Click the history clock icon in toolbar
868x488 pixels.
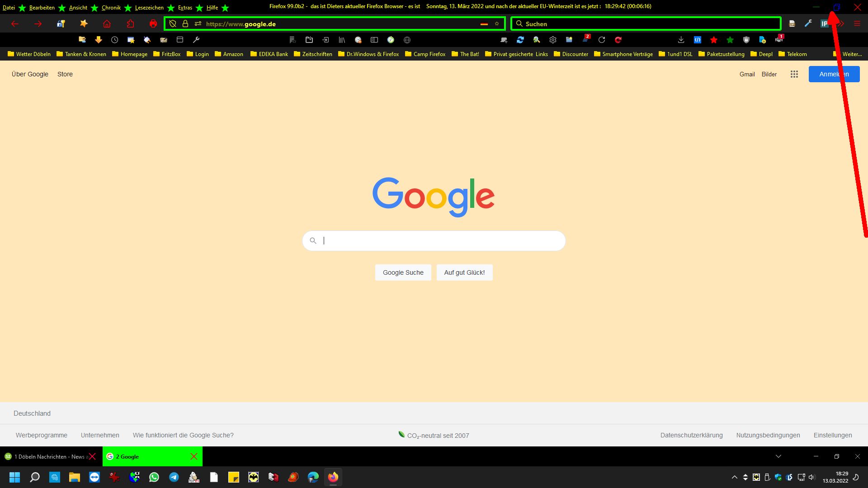coord(115,40)
